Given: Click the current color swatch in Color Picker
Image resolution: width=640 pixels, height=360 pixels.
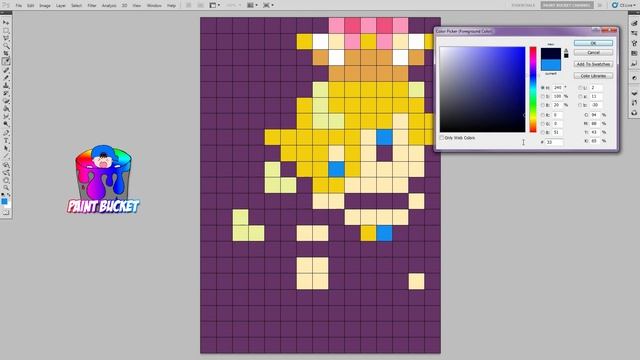Looking at the screenshot, I should [551, 65].
